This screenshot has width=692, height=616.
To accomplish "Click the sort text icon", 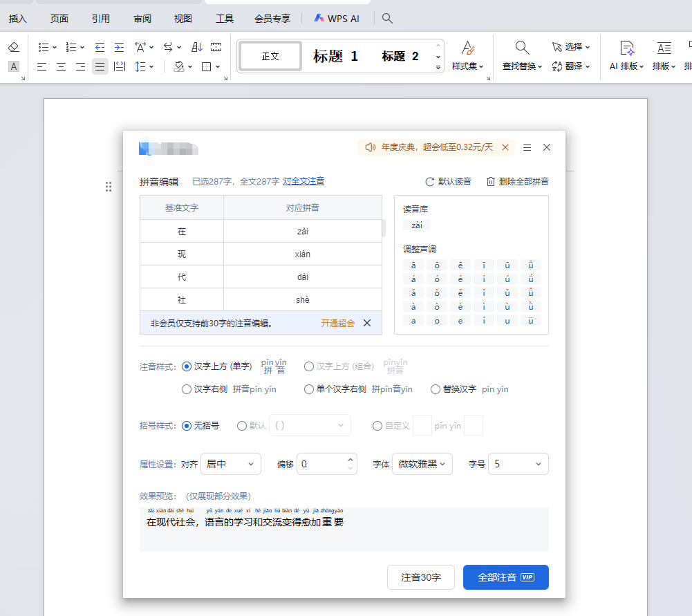I will click(196, 47).
